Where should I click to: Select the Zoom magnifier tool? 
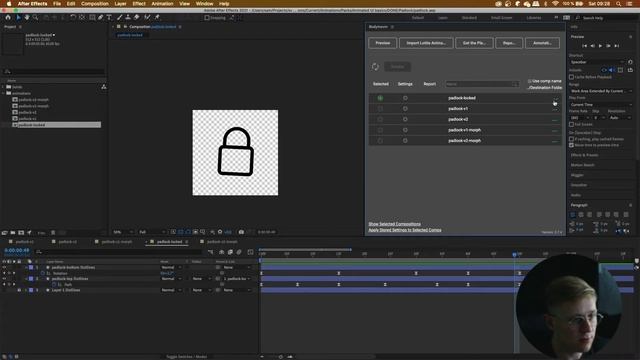(36, 18)
